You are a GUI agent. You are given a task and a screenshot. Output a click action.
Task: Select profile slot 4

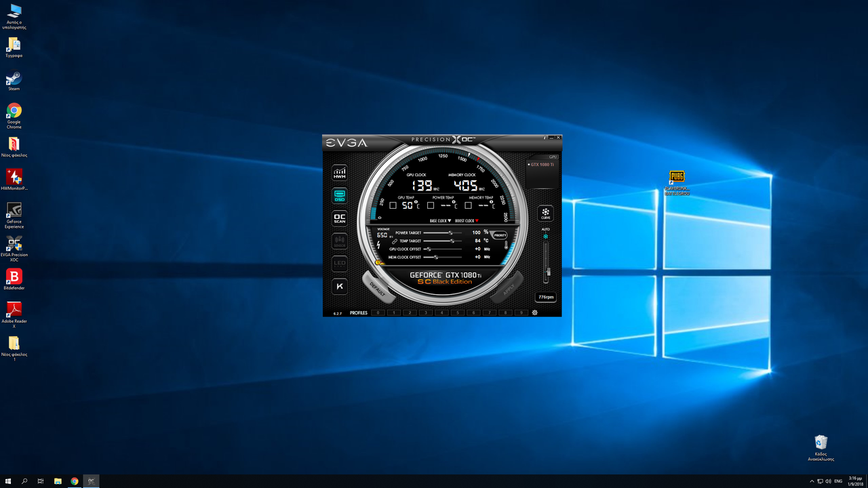[441, 312]
